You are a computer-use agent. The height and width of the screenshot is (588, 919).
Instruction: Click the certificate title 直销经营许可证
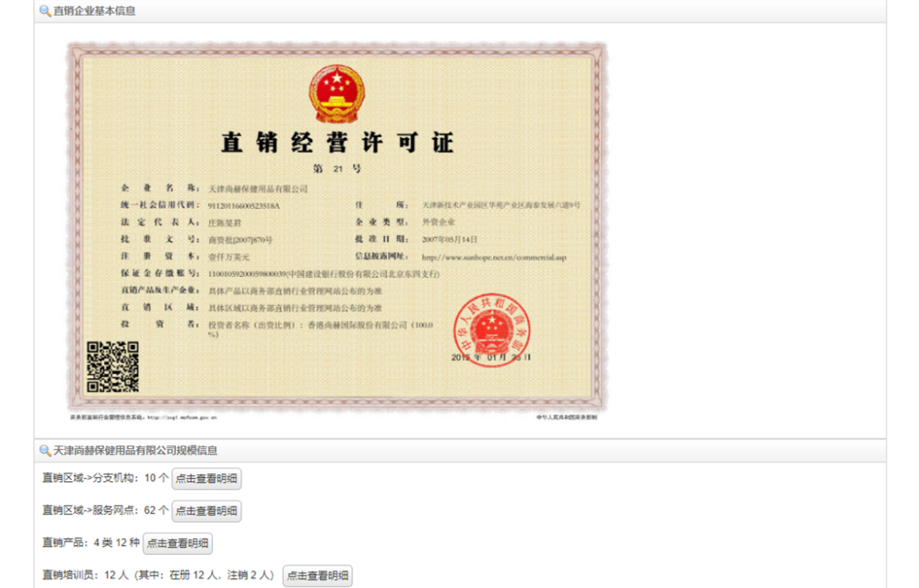pos(337,142)
